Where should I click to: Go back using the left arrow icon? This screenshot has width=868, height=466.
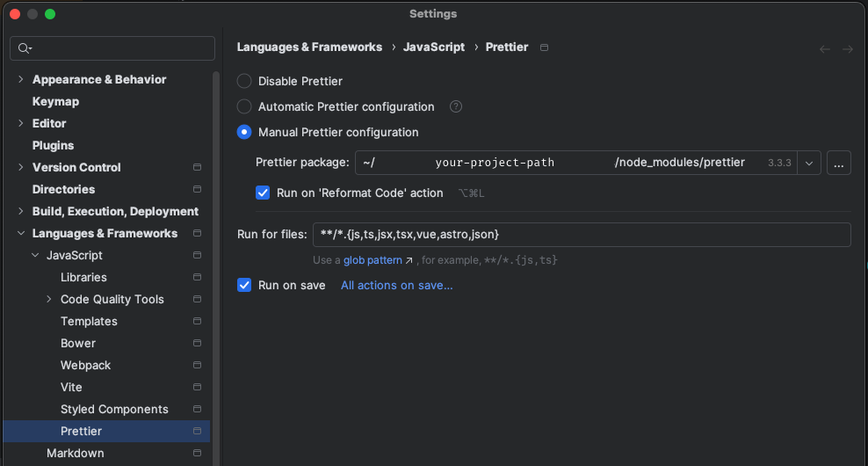825,49
